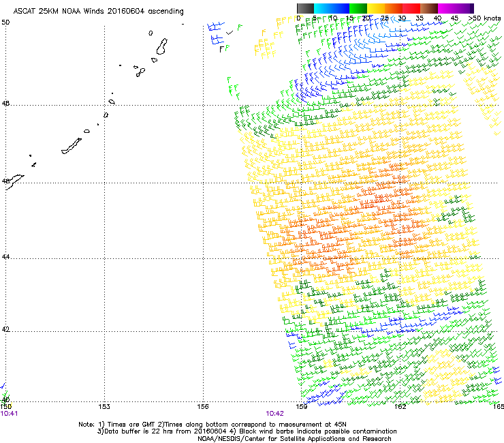This screenshot has width=504, height=443.
Task: Click the '44' latitude label
Action: 5,257
